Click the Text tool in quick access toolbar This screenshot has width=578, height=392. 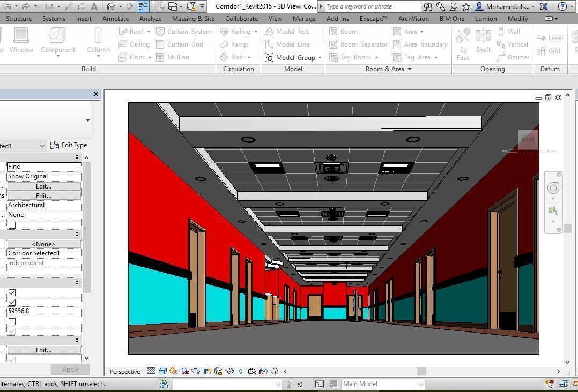94,6
